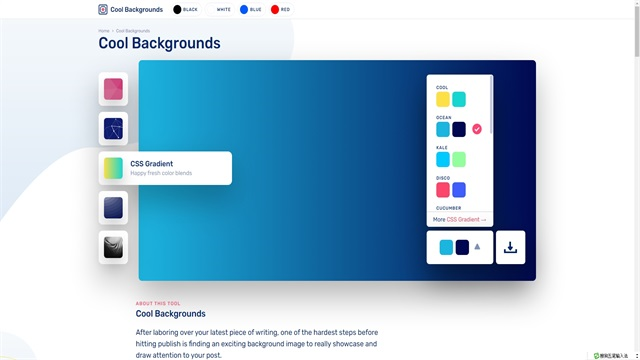Filter backgrounds by Red
Image resolution: width=640 pixels, height=360 pixels.
(281, 9)
